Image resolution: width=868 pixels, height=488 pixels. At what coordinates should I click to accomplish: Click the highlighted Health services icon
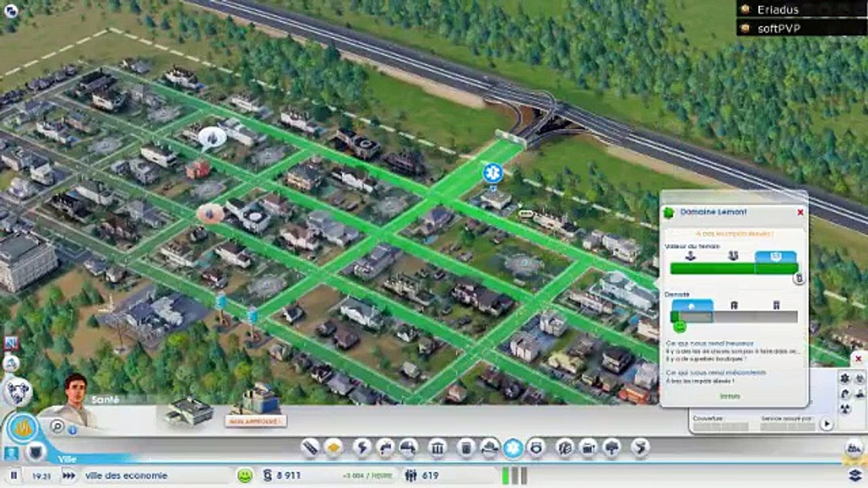point(513,448)
